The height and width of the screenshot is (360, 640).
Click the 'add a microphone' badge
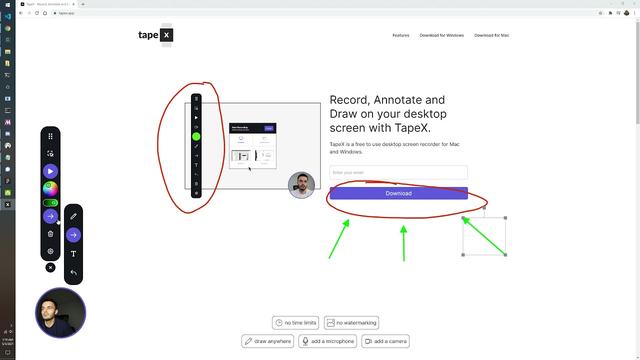point(327,341)
